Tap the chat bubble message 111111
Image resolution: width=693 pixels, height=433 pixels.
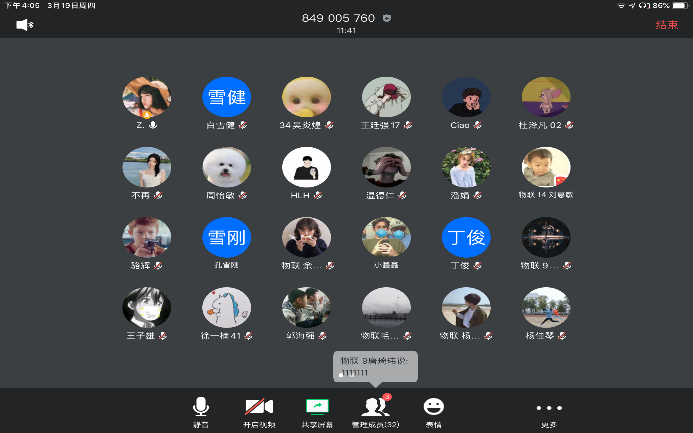[375, 366]
